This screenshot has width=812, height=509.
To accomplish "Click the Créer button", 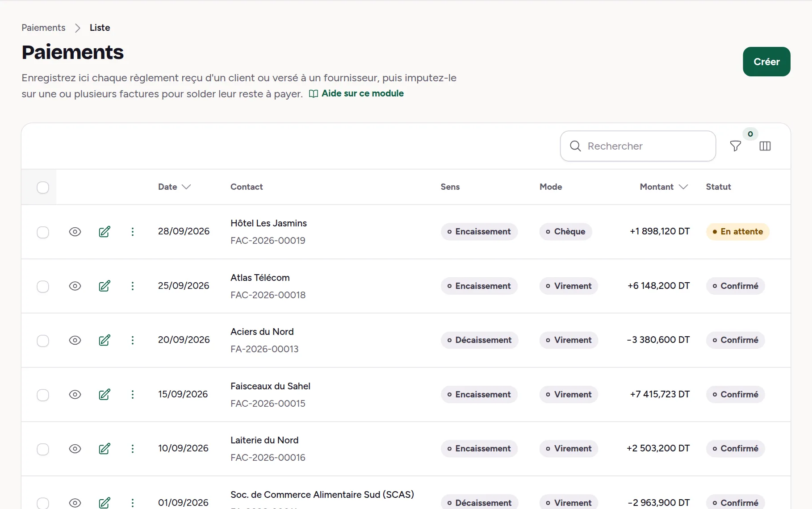I will click(766, 62).
